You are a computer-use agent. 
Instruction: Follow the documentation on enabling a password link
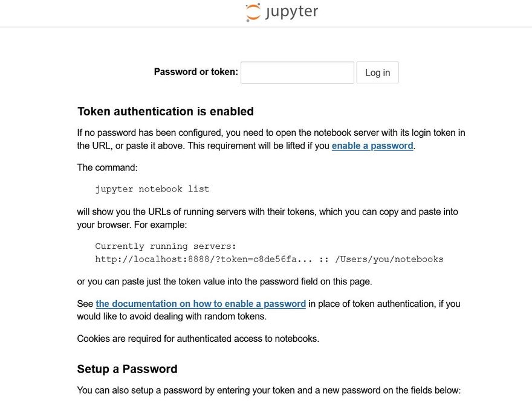pyautogui.click(x=201, y=304)
